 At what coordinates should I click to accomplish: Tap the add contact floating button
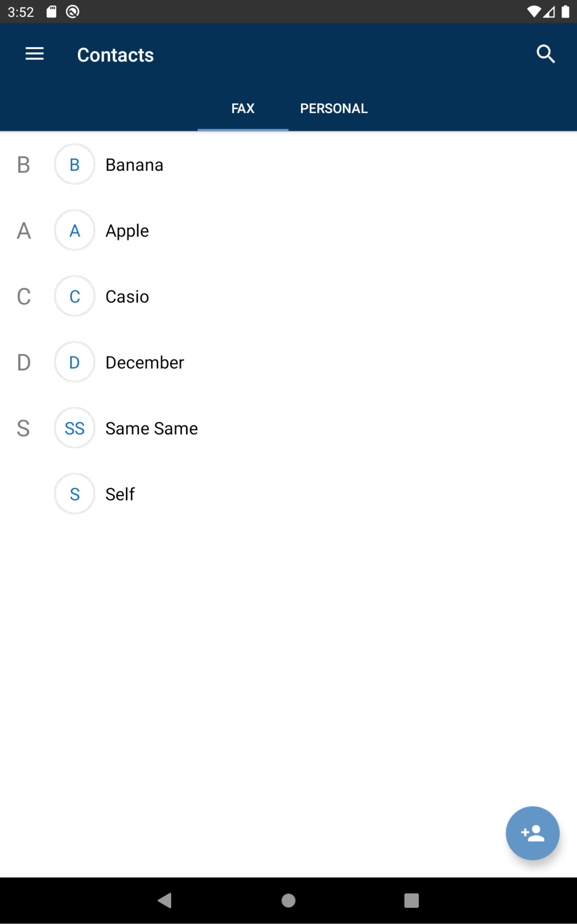tap(533, 833)
